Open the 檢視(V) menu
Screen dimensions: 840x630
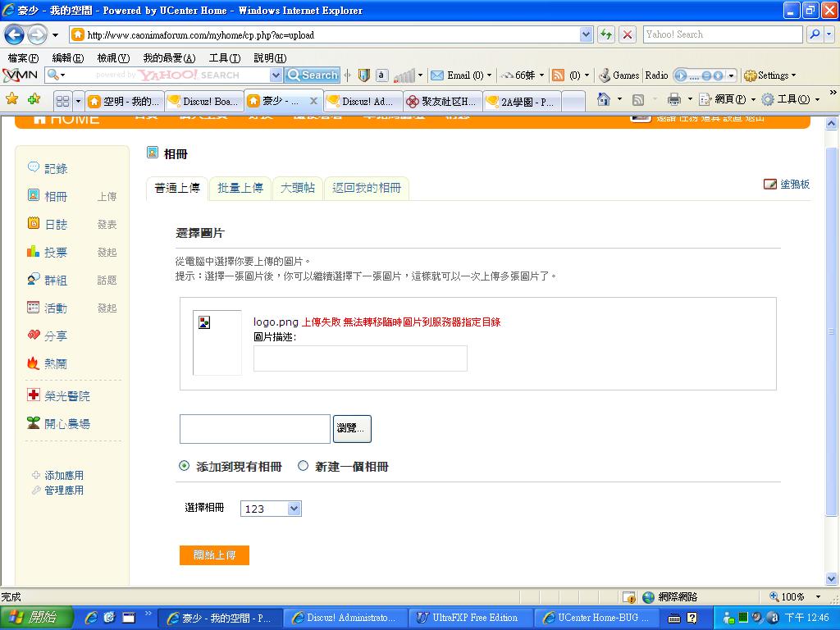point(113,58)
